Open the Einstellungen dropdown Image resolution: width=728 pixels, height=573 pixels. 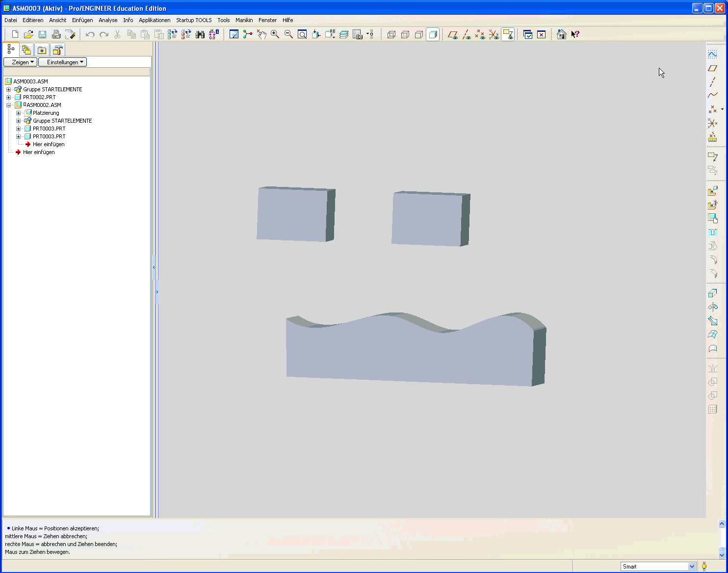click(62, 62)
